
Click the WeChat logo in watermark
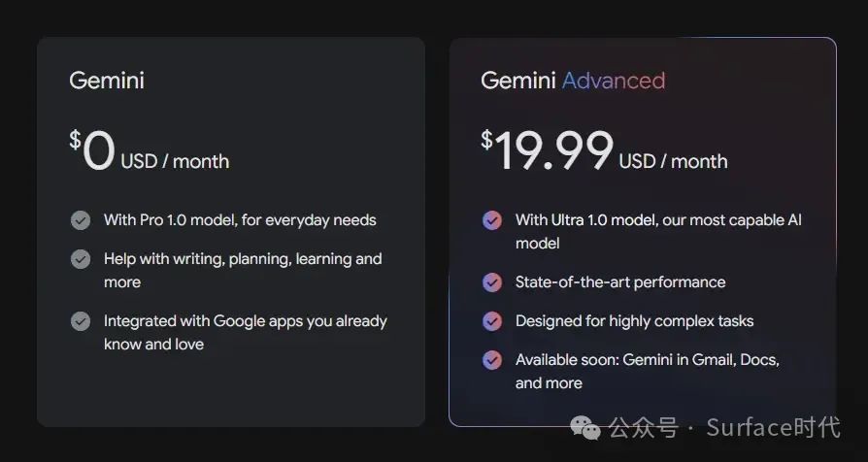(584, 426)
